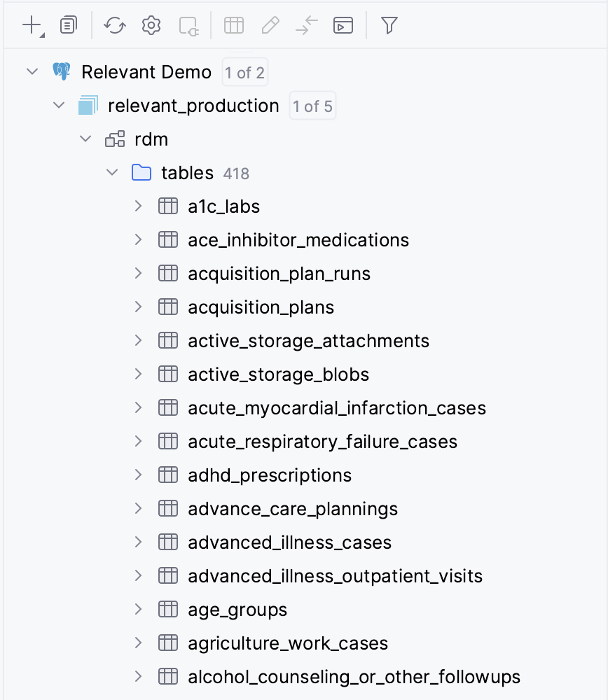This screenshot has width=608, height=700.
Task: Expand the age_groups table
Action: tap(138, 609)
